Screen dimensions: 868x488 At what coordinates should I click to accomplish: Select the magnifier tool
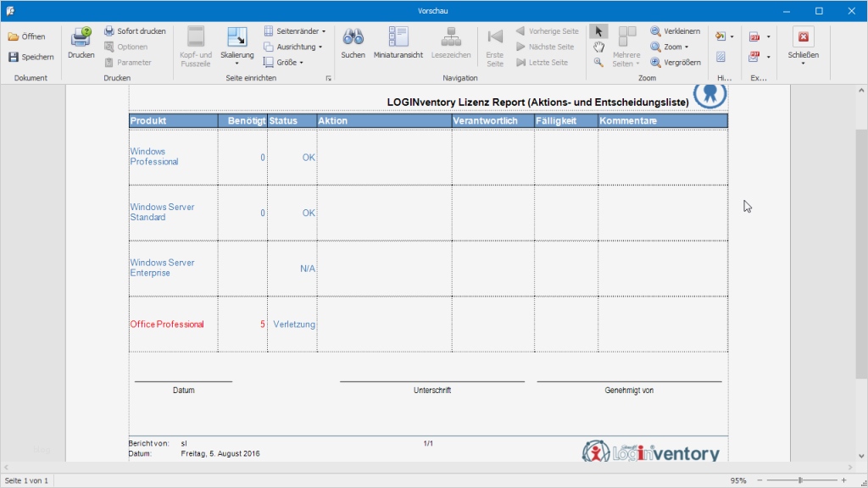coord(598,63)
